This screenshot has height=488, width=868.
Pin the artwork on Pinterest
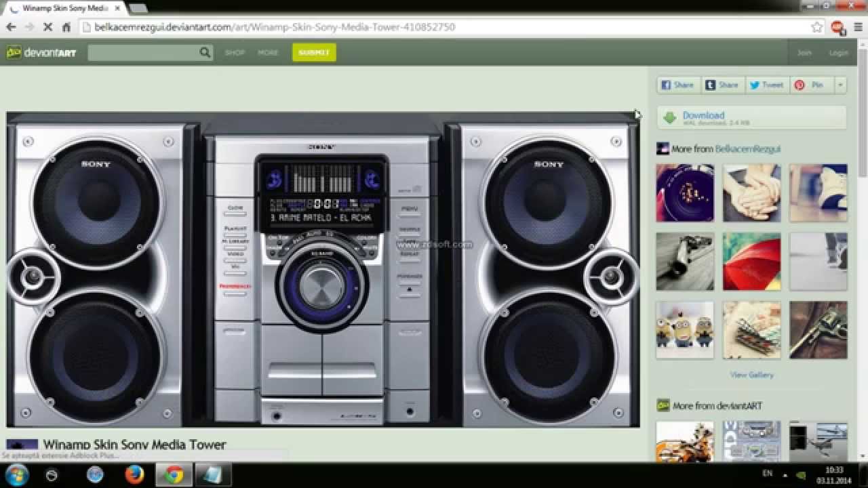click(810, 85)
